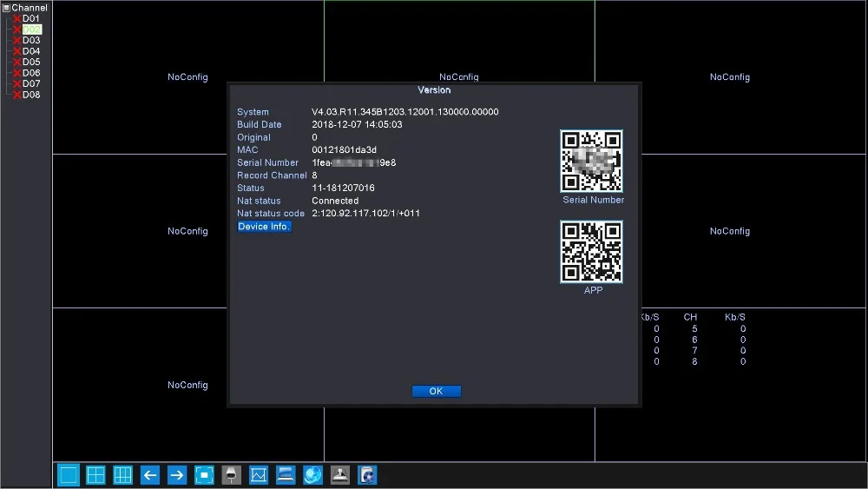The width and height of the screenshot is (868, 489).
Task: Click red X icon beside D04
Action: pos(17,51)
